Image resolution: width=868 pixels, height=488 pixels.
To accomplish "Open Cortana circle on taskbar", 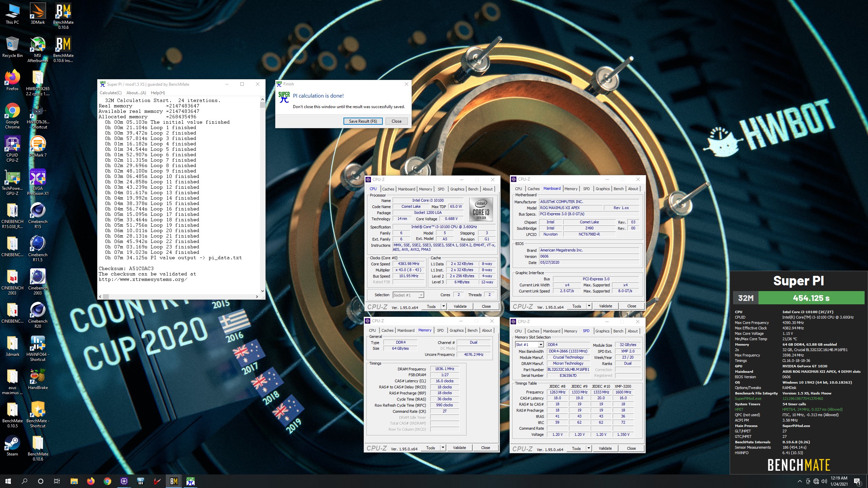I will tap(41, 481).
